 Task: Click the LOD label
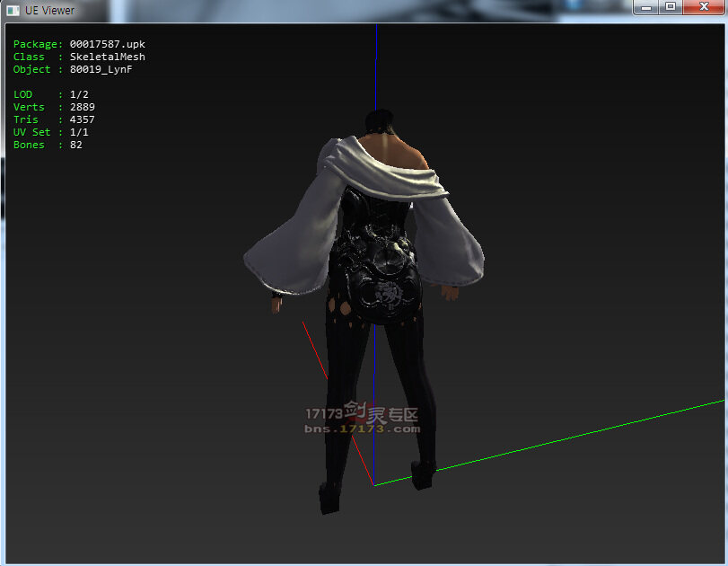point(22,94)
